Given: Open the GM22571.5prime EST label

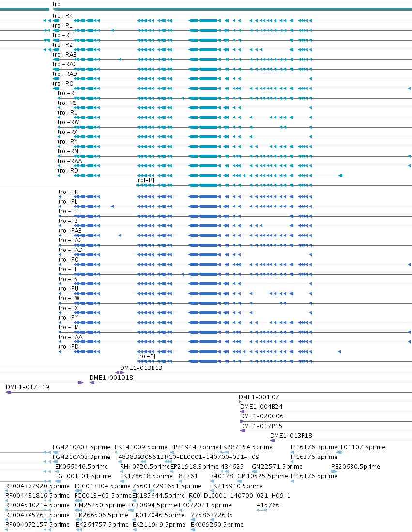Looking at the screenshot, I should [x=277, y=467].
